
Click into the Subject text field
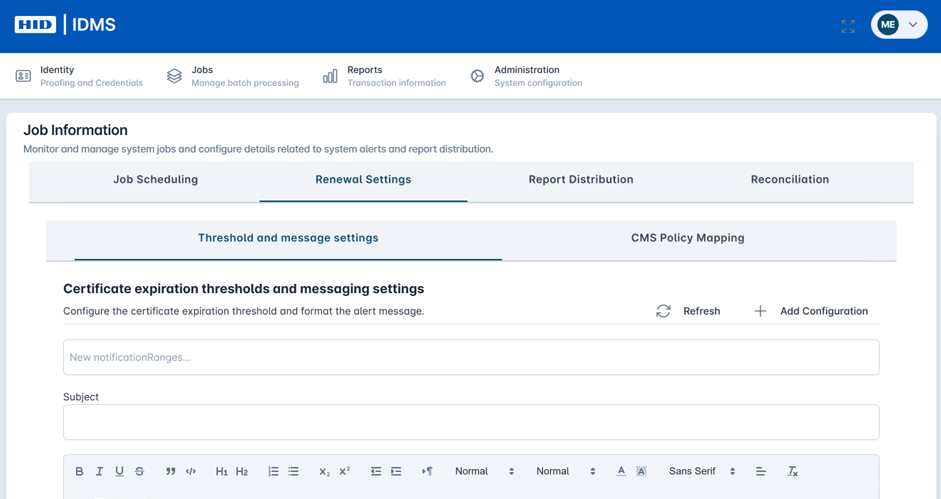pos(471,422)
